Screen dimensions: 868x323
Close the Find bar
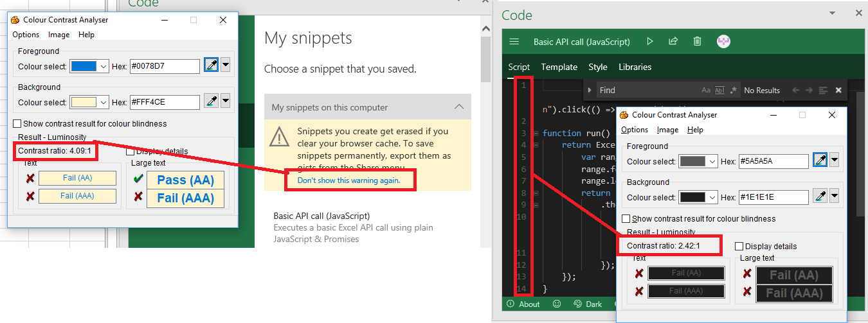pyautogui.click(x=838, y=91)
